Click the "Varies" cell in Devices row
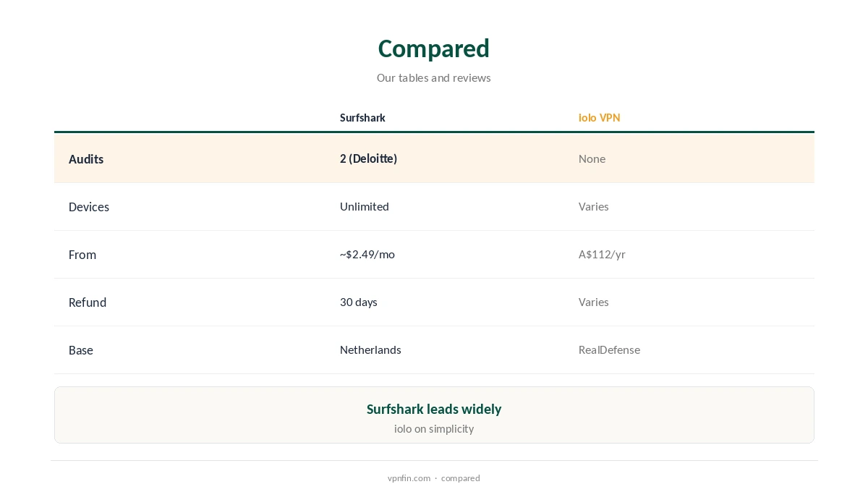Viewport: 868px width, 492px height. (x=593, y=206)
